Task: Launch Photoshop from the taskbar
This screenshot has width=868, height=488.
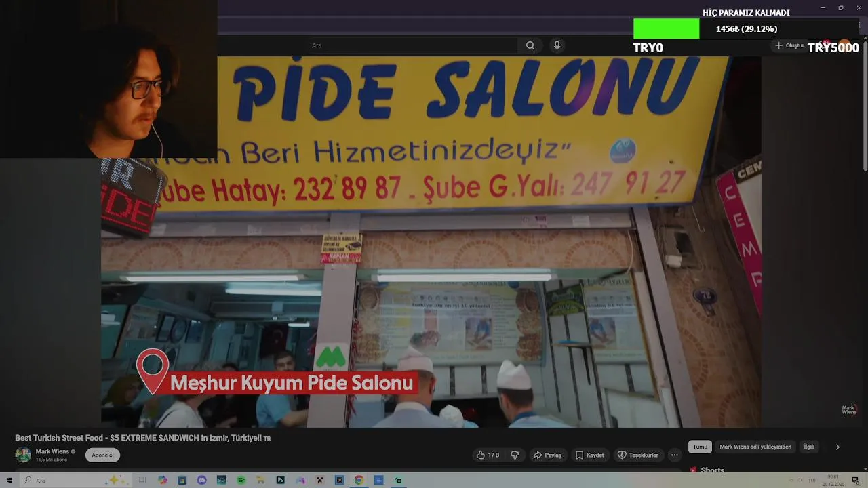Action: point(280,480)
